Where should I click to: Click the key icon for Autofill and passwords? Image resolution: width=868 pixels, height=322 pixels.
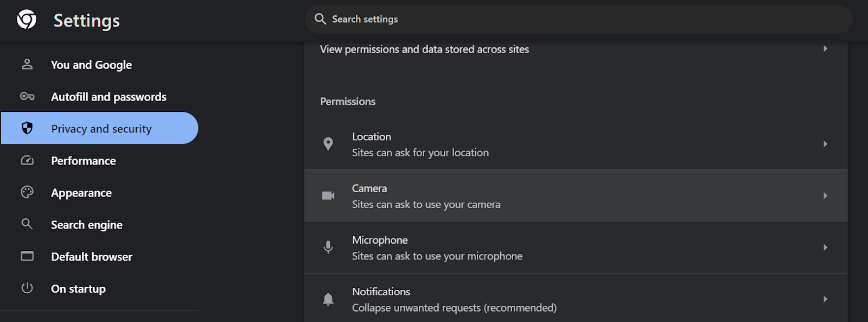[x=27, y=96]
